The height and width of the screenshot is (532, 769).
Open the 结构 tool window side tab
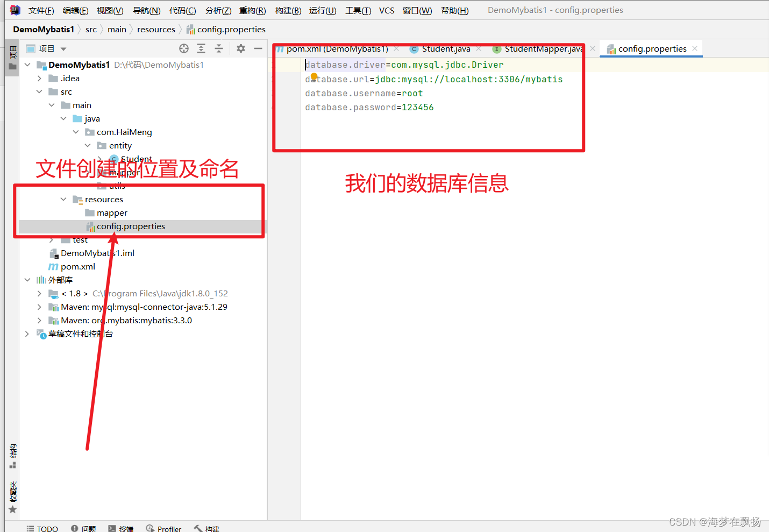[x=12, y=456]
